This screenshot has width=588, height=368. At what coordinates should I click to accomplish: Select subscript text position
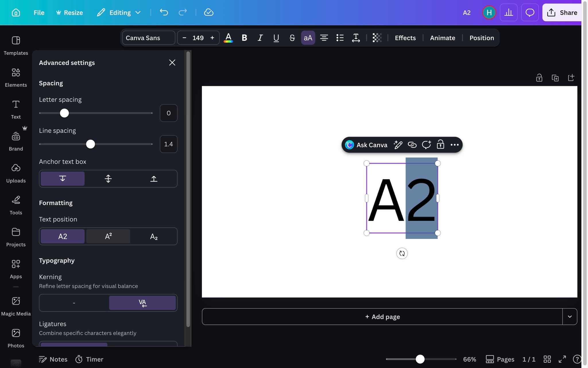[154, 236]
